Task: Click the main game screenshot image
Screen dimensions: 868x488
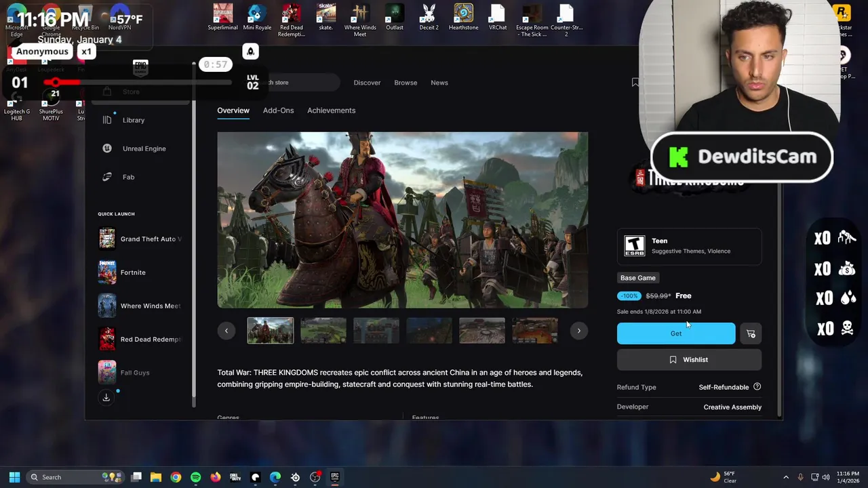Action: point(403,220)
